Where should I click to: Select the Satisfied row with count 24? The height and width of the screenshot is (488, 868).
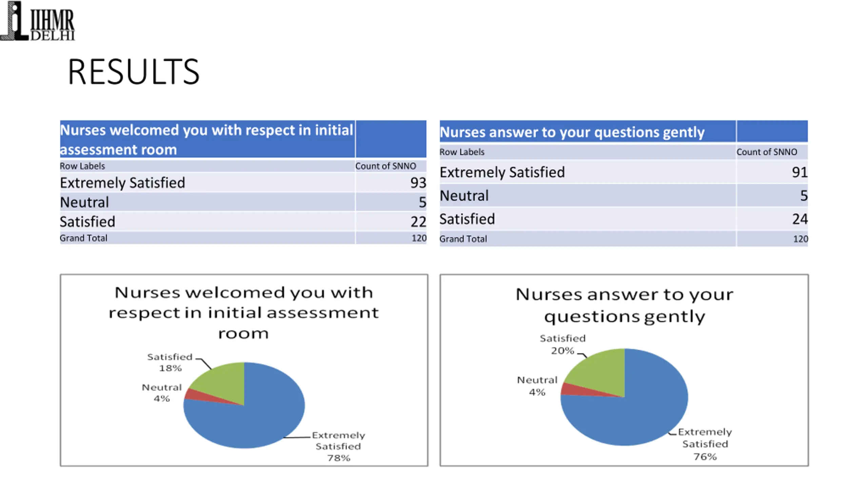[x=624, y=219]
